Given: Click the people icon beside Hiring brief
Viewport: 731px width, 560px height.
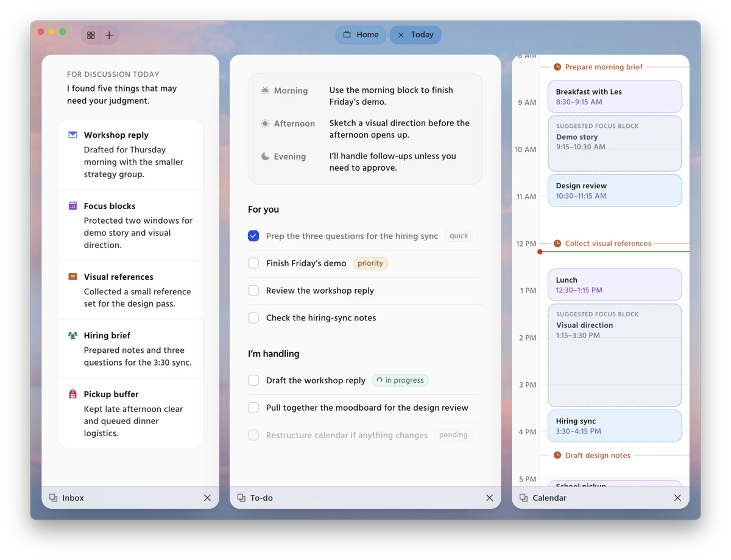Looking at the screenshot, I should pos(72,335).
